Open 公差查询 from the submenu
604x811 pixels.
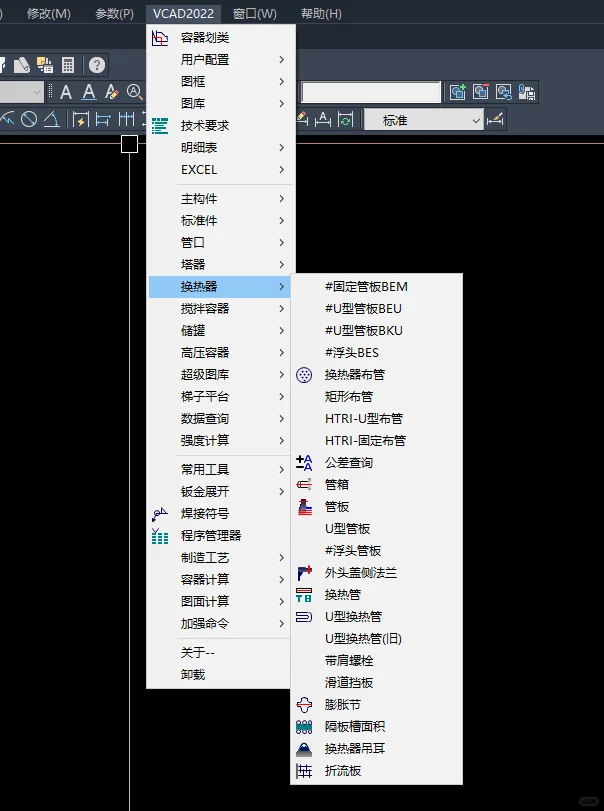coord(376,463)
